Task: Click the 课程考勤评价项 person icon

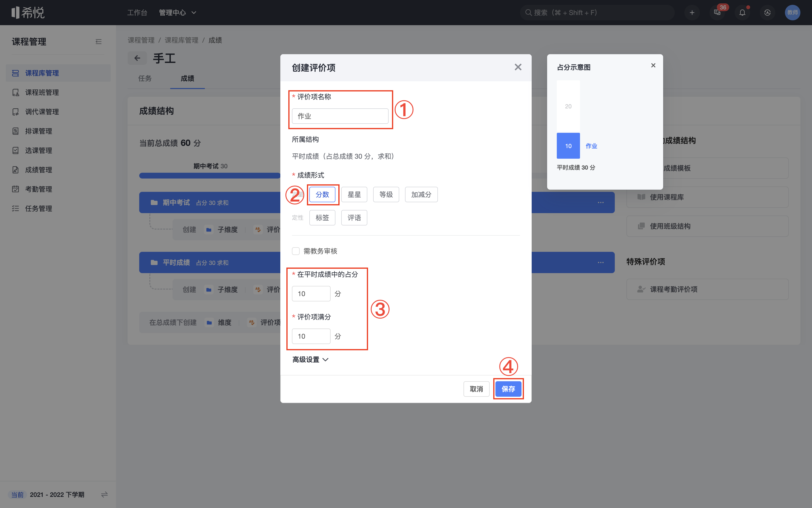Action: pos(641,289)
